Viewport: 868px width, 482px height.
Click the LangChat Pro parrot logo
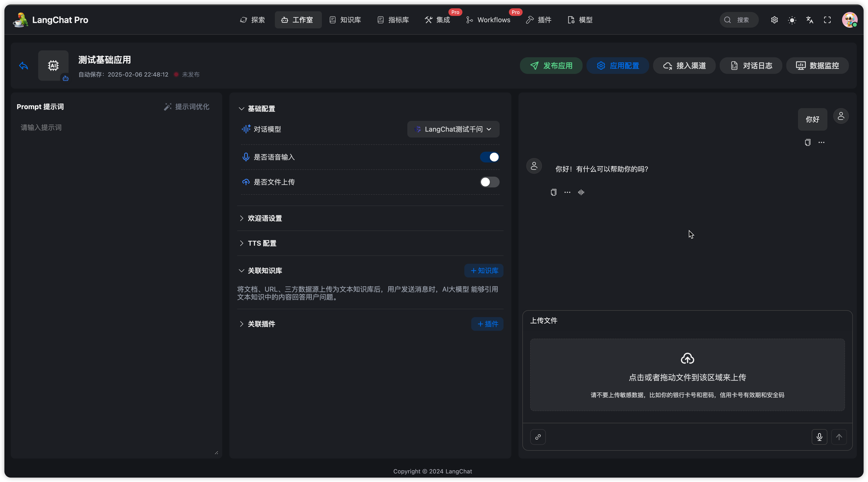coord(21,20)
